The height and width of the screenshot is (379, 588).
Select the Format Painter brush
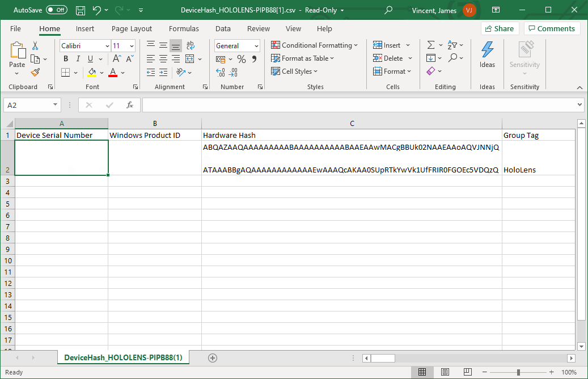pyautogui.click(x=35, y=72)
